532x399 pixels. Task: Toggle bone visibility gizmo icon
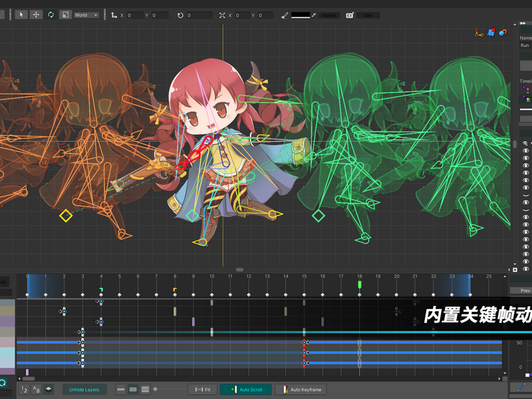point(479,33)
